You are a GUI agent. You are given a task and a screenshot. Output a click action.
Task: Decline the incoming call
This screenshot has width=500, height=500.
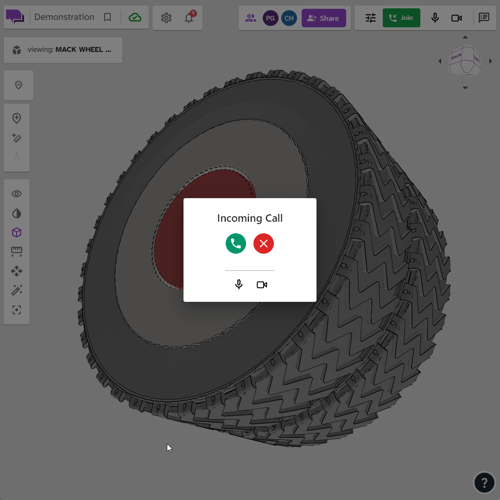tap(263, 244)
